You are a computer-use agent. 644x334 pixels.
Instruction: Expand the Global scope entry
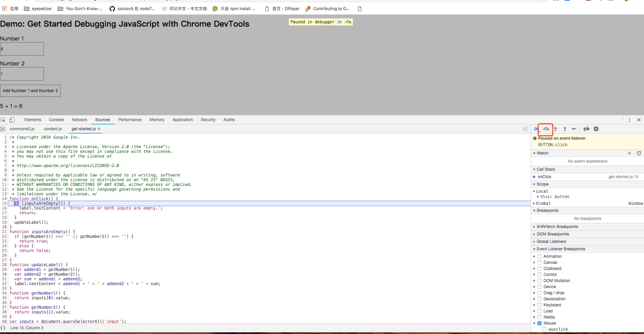(x=534, y=203)
